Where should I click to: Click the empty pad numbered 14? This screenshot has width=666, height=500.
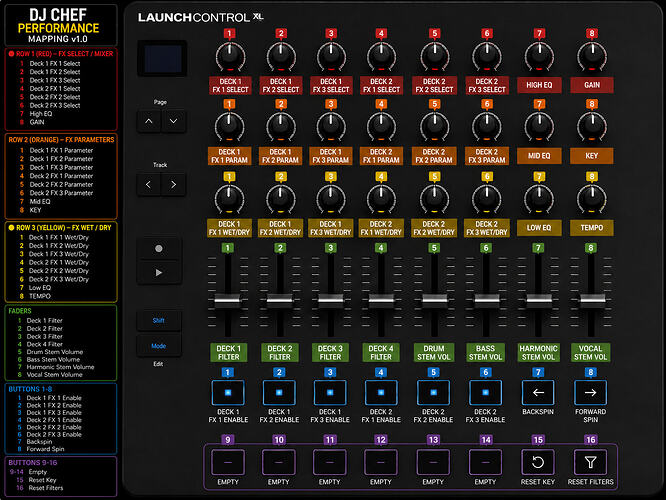pos(485,462)
